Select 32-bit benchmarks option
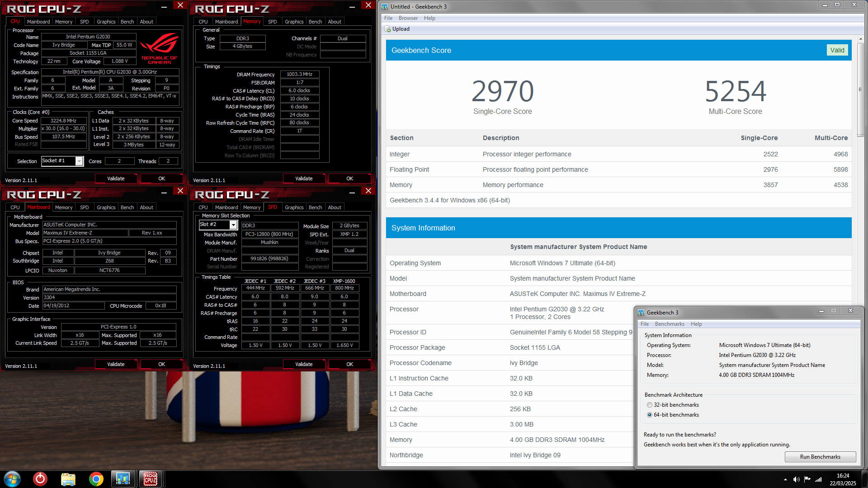The width and height of the screenshot is (868, 488). click(x=650, y=405)
